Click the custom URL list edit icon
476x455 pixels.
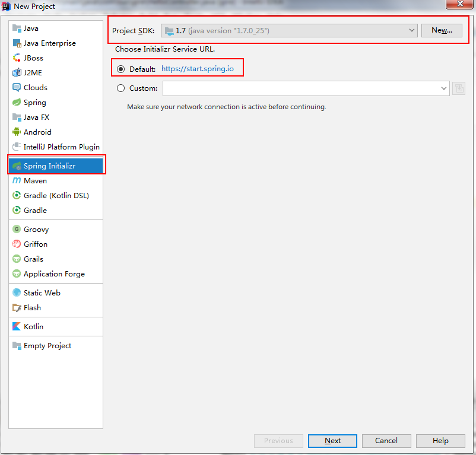[x=459, y=88]
